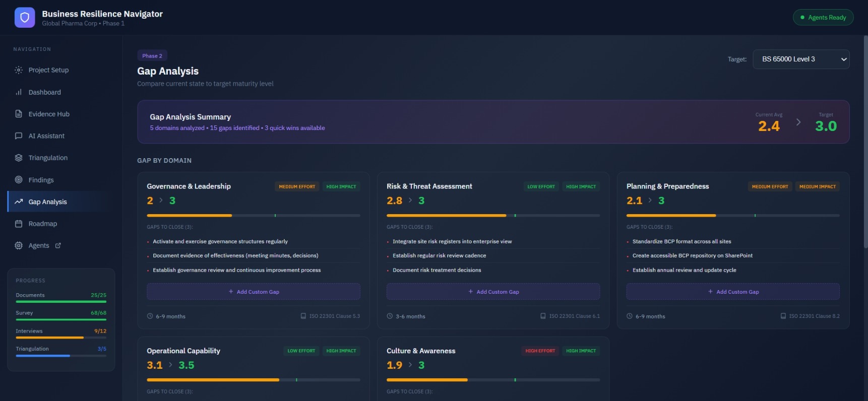The height and width of the screenshot is (401, 868).
Task: Open the Gap Analysis navigation item
Action: [x=47, y=202]
